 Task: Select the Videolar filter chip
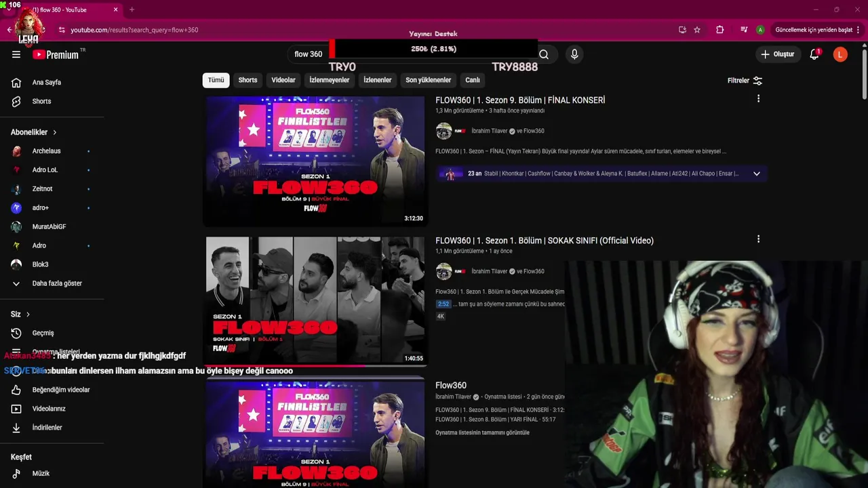pos(283,80)
